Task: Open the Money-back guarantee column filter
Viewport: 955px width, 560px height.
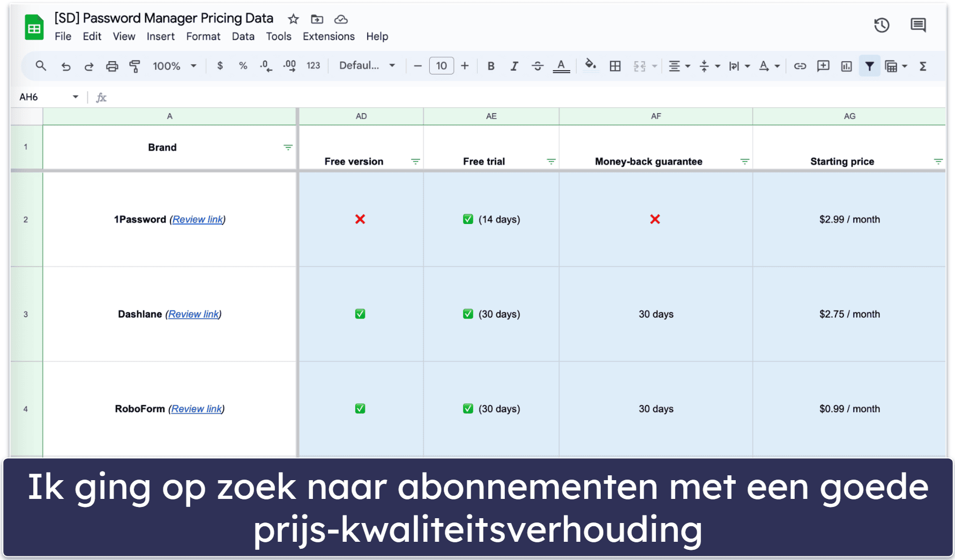Action: [x=744, y=161]
